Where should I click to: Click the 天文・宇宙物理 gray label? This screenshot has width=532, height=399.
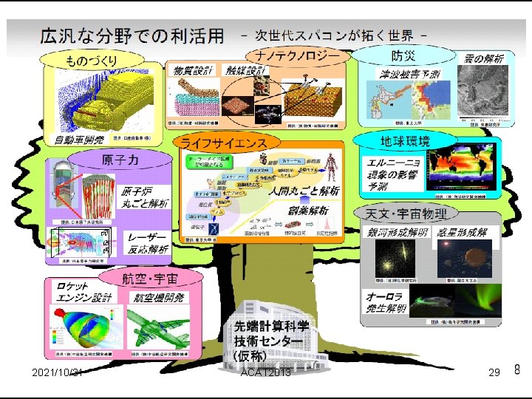406,214
